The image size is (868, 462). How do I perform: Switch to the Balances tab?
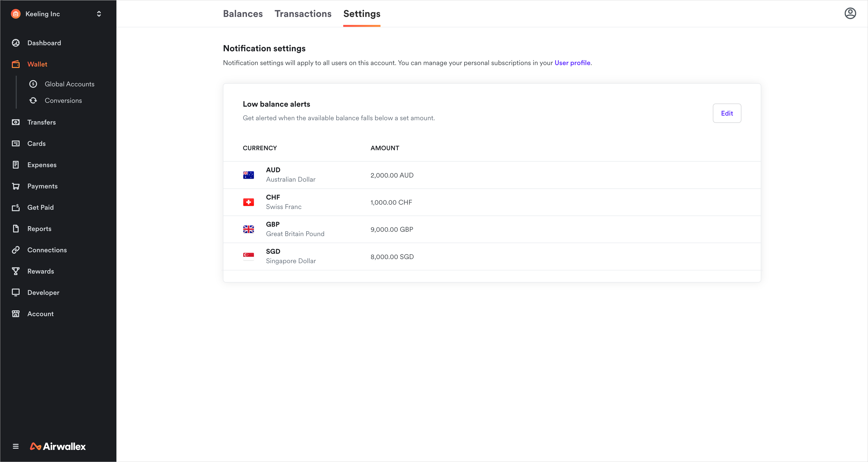point(243,14)
